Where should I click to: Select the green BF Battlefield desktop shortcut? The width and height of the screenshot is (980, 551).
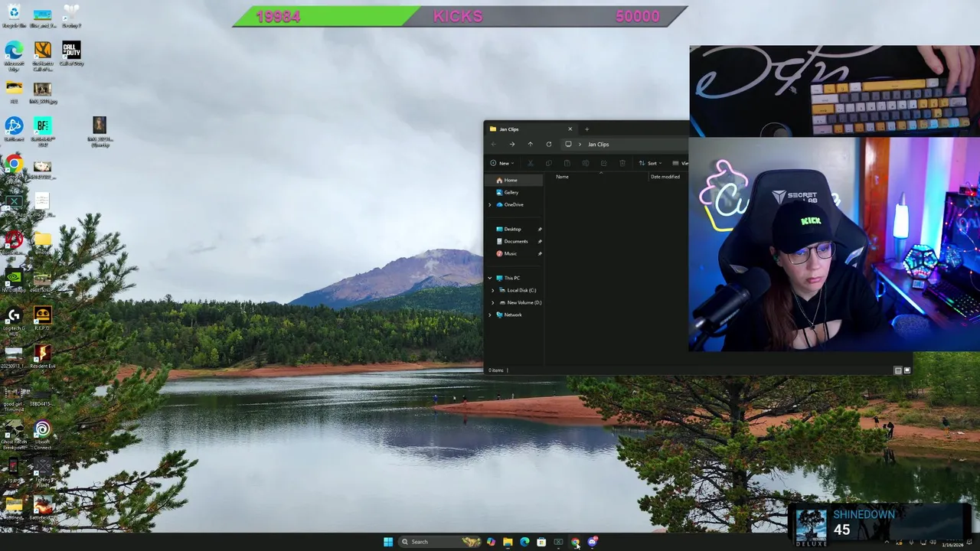point(42,129)
